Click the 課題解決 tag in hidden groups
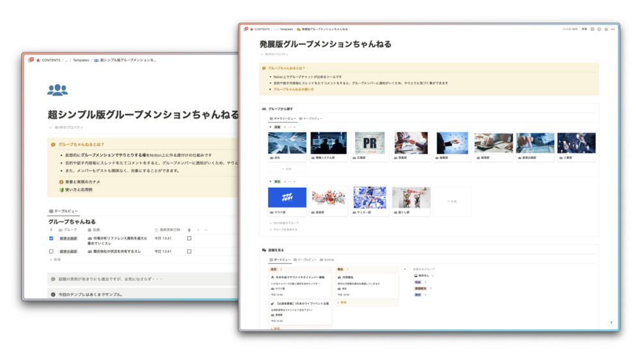Viewport: 644px width, 362px height. click(x=420, y=288)
